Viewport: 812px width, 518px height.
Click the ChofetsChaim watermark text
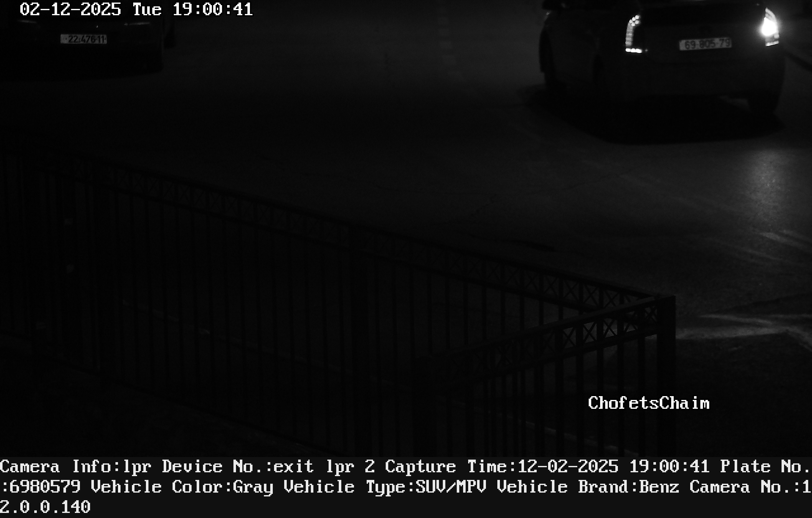click(x=648, y=403)
